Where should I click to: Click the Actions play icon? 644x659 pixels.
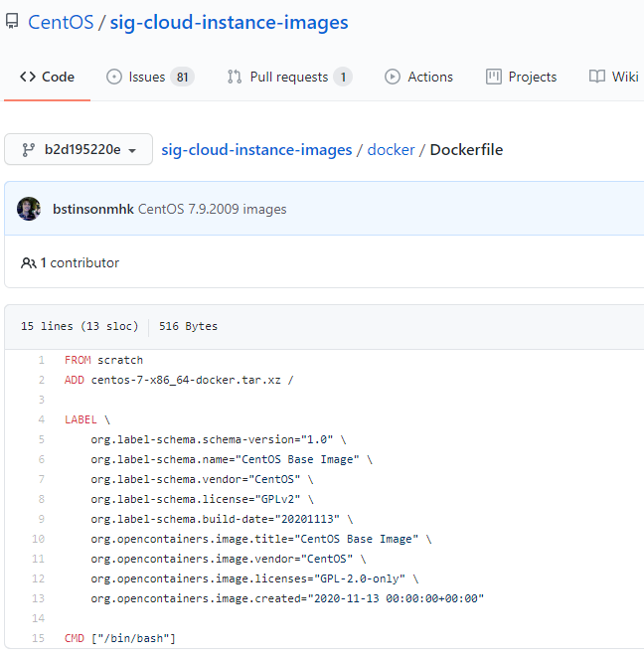pyautogui.click(x=393, y=77)
